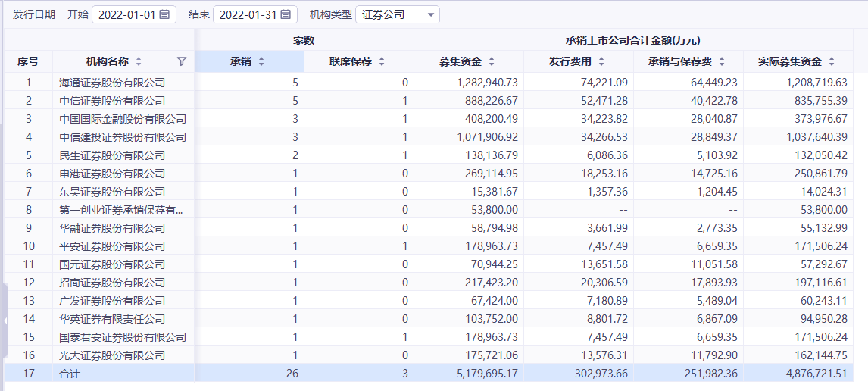
Task: Select the 中信证券股份有限公司 row
Action: [x=112, y=100]
